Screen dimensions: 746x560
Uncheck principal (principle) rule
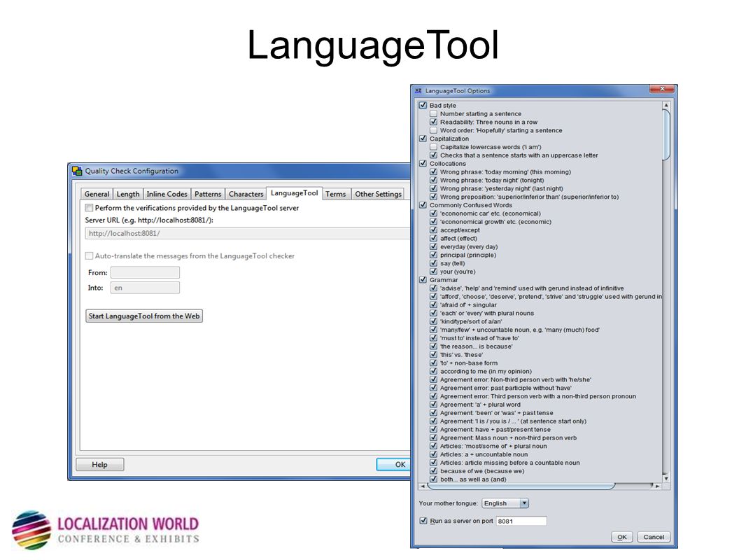coord(433,255)
